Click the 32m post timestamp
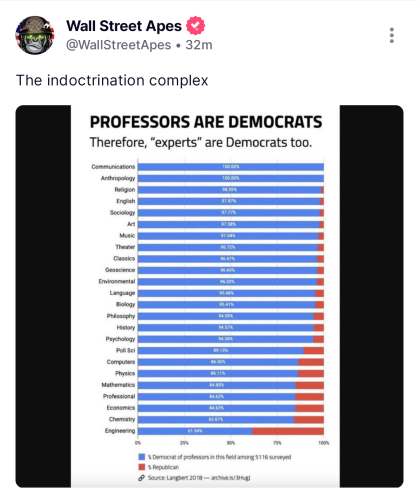Image resolution: width=419 pixels, height=500 pixels. (x=199, y=45)
